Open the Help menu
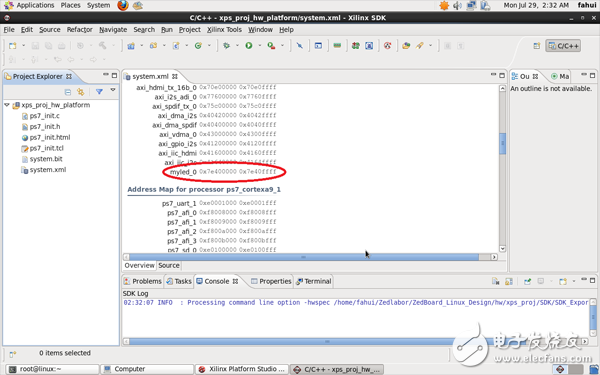This screenshot has height=375, width=600. pyautogui.click(x=286, y=29)
